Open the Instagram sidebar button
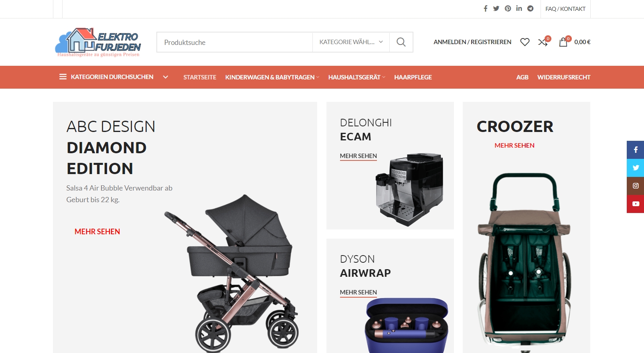This screenshot has width=644, height=353. [636, 186]
